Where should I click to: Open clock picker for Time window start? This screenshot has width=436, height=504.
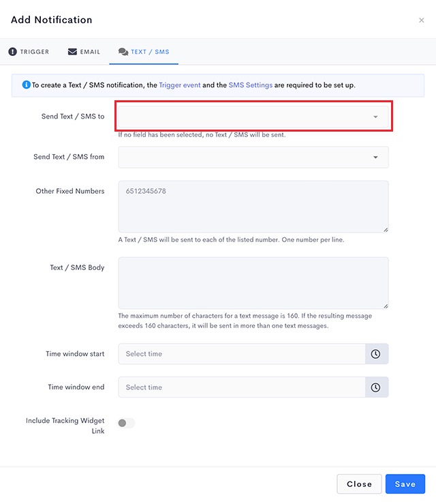point(375,354)
